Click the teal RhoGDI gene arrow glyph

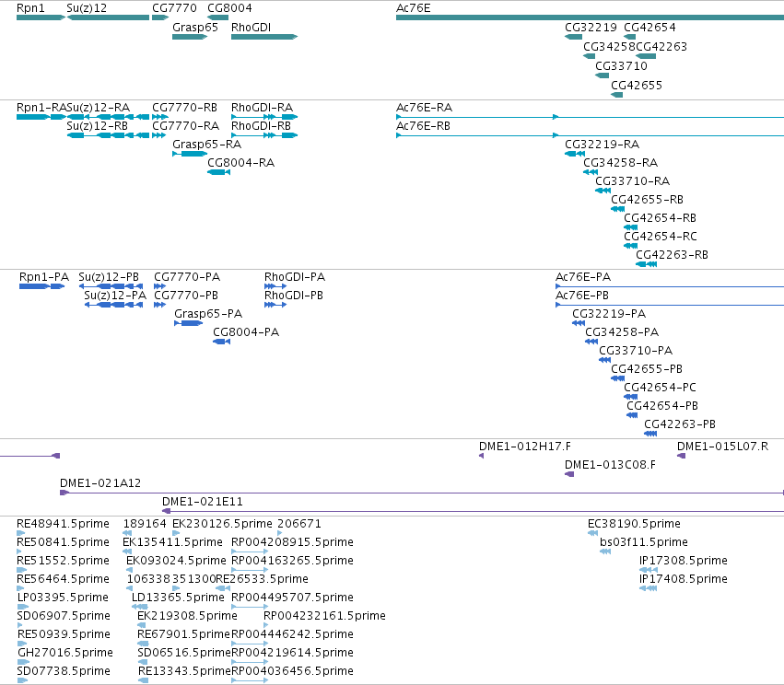(x=264, y=37)
